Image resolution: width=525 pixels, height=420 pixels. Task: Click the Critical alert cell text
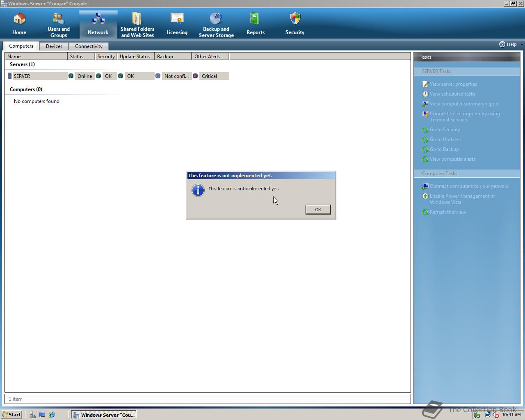click(x=209, y=76)
